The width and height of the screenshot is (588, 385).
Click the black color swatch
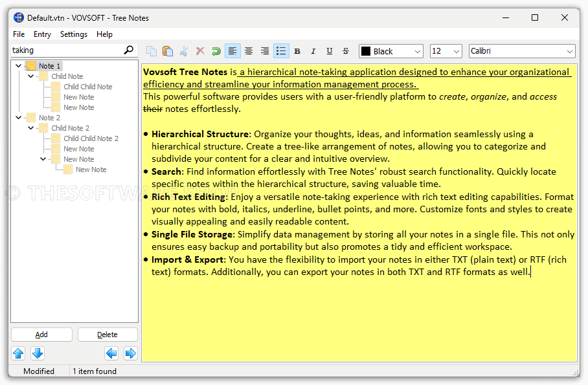366,51
